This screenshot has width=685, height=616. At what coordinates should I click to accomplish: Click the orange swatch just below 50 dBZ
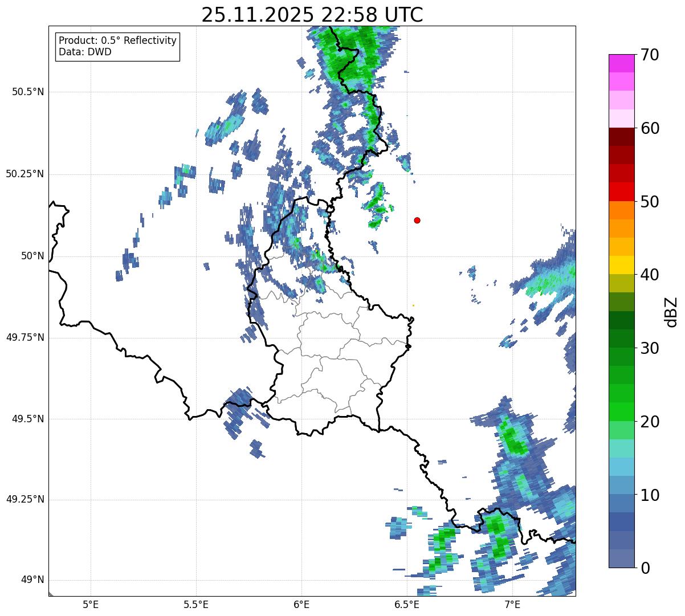(x=622, y=210)
